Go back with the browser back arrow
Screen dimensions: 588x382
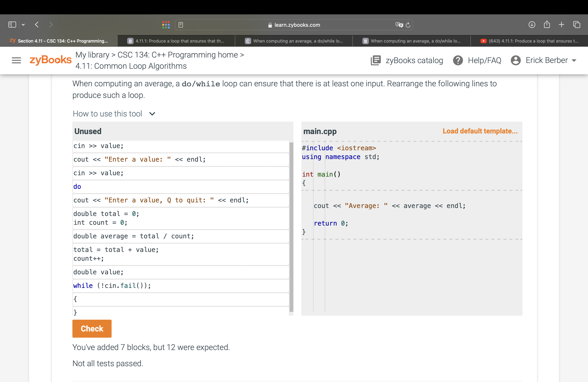tap(37, 25)
